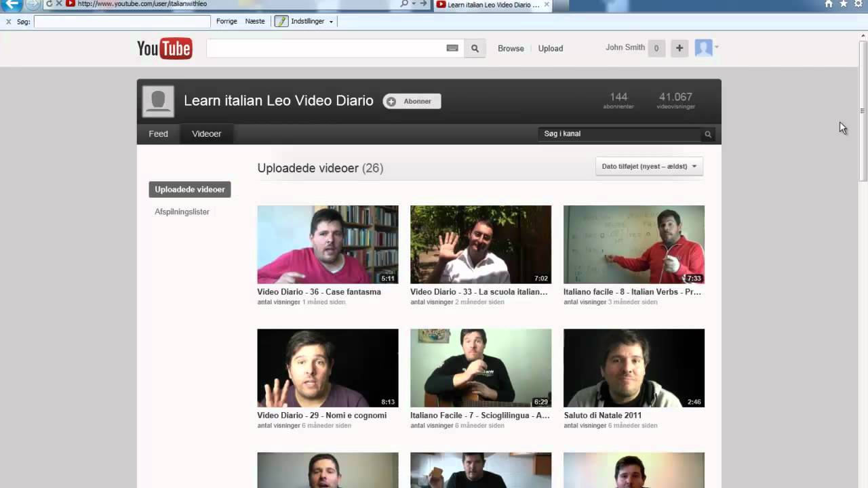Close the find bar with X
The image size is (868, 488).
8,22
